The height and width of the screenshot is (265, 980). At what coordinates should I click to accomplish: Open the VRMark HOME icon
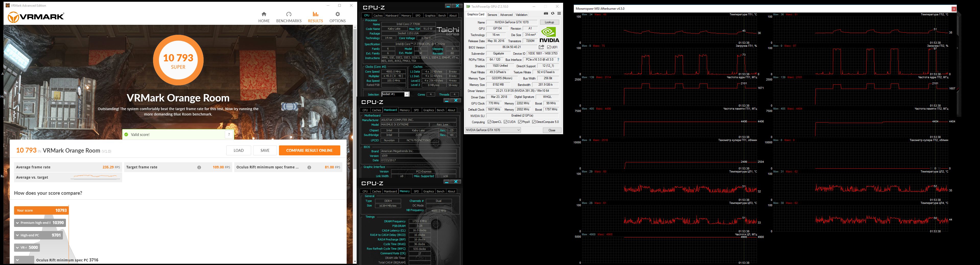click(264, 14)
